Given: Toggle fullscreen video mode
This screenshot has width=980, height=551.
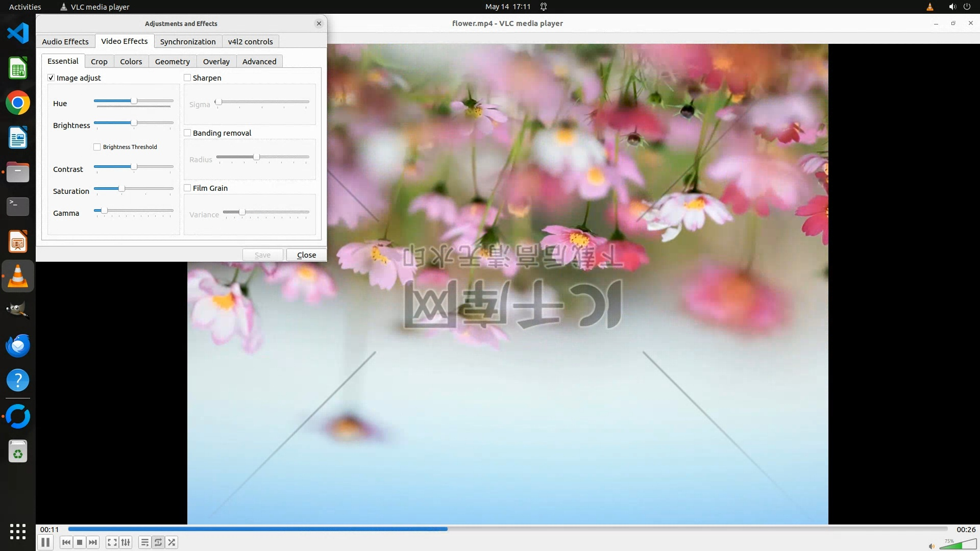Looking at the screenshot, I should point(112,542).
